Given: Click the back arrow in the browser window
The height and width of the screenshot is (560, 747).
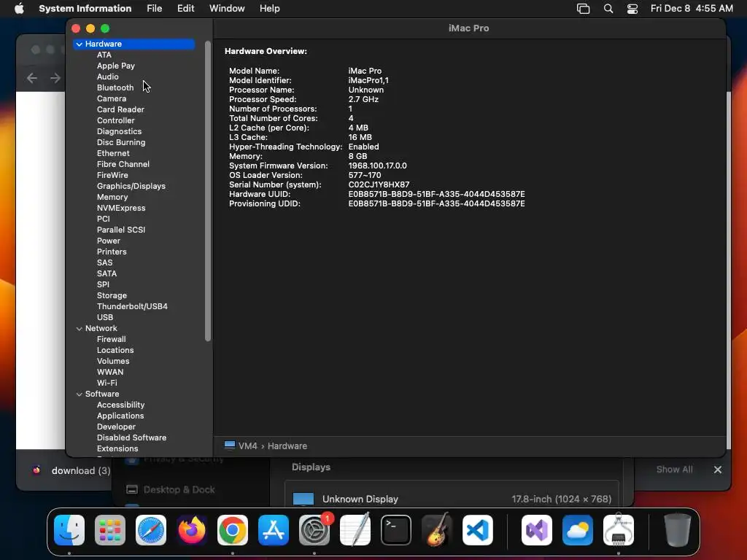Looking at the screenshot, I should tap(32, 77).
